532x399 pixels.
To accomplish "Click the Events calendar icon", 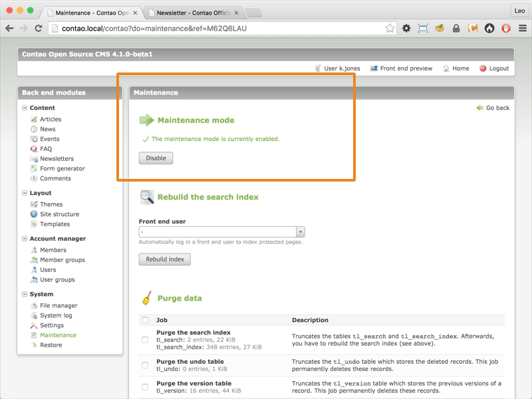I will (34, 139).
